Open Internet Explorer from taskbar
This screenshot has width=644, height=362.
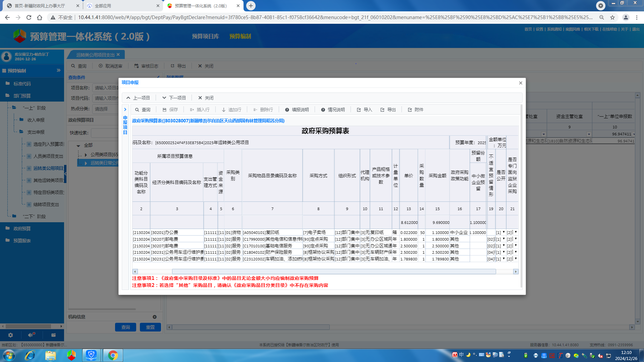point(30,355)
